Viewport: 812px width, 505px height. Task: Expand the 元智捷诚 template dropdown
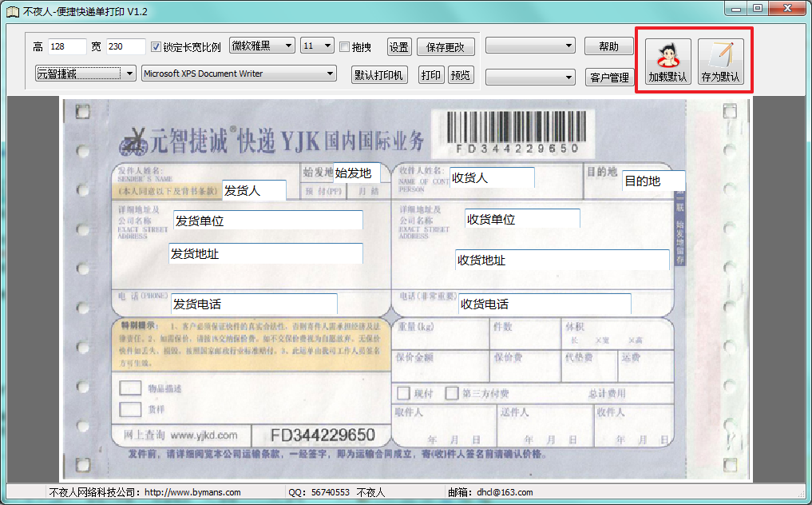85,73
